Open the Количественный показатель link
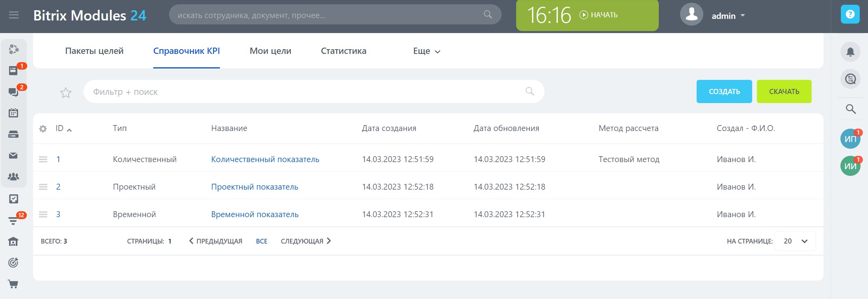 tap(265, 159)
